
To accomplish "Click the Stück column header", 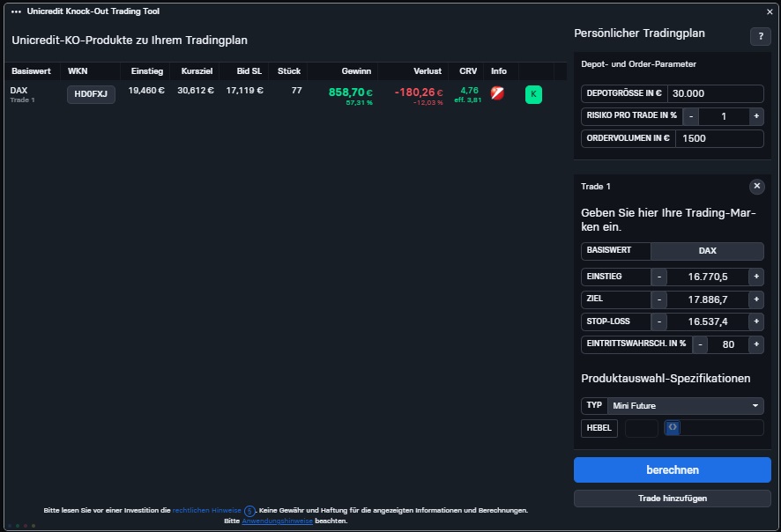I will [289, 71].
